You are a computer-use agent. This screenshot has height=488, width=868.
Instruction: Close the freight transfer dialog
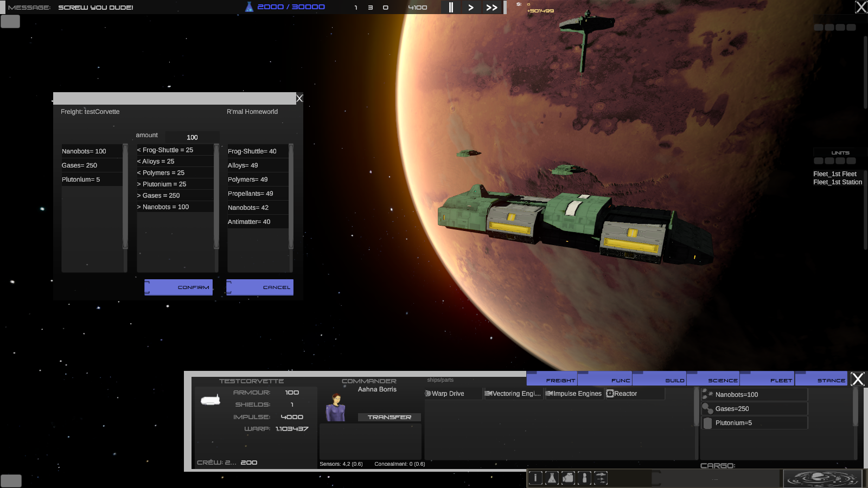[x=299, y=98]
